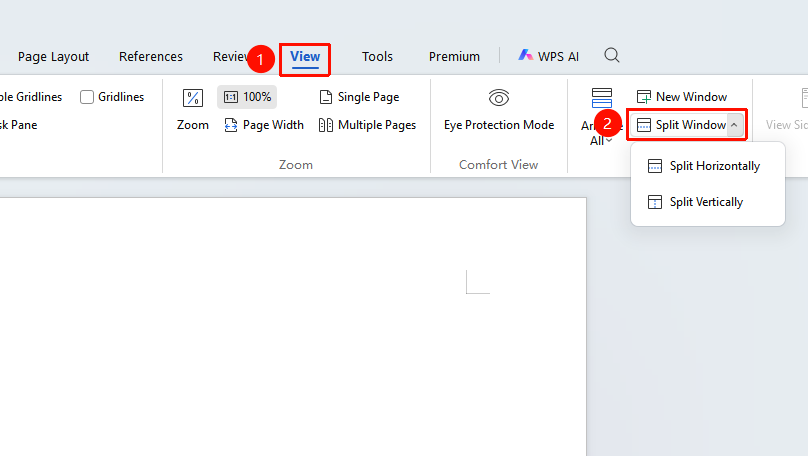Choose Split Horizontally from the menu

pos(708,166)
